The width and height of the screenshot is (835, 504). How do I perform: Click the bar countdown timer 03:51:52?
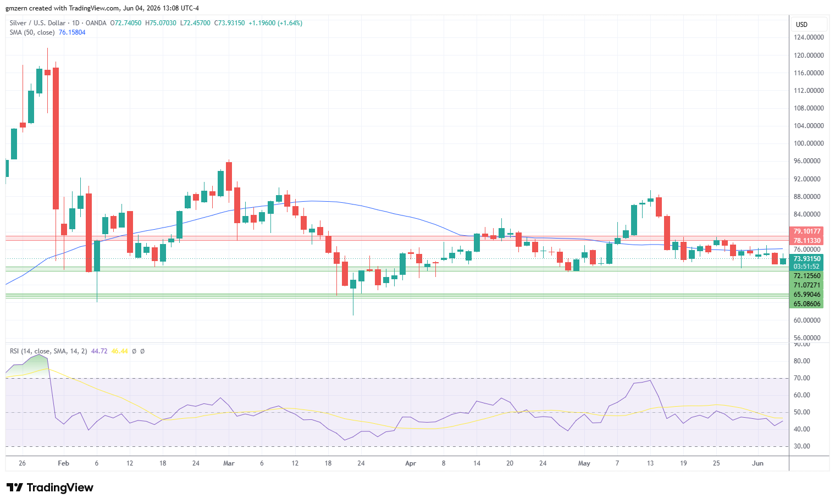click(x=806, y=267)
